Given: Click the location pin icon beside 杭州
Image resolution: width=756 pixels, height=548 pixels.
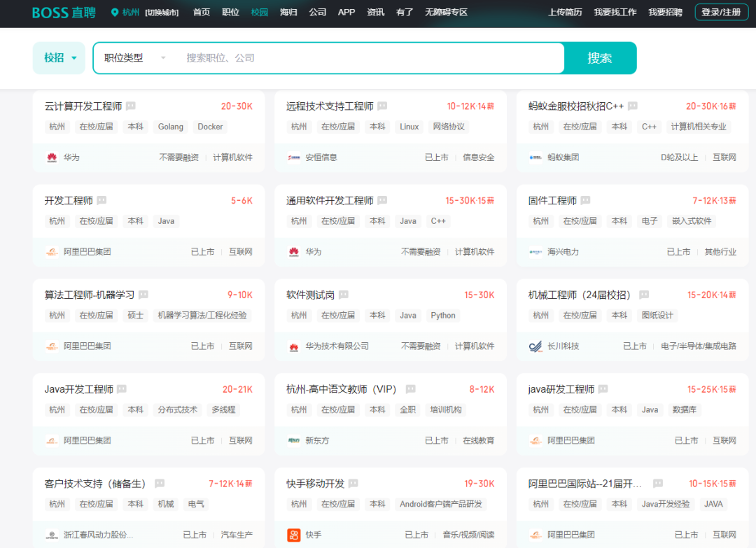Looking at the screenshot, I should coord(115,13).
